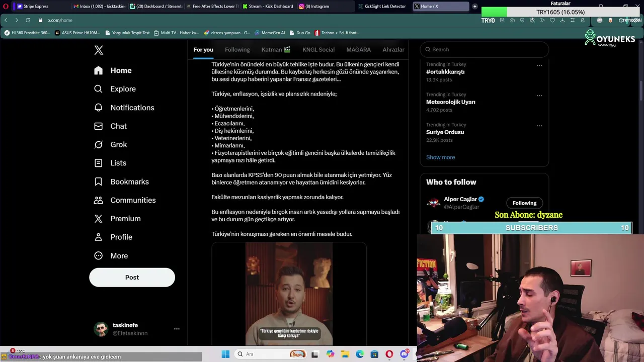Click the browser back arrow
The width and height of the screenshot is (644, 362).
click(x=6, y=20)
